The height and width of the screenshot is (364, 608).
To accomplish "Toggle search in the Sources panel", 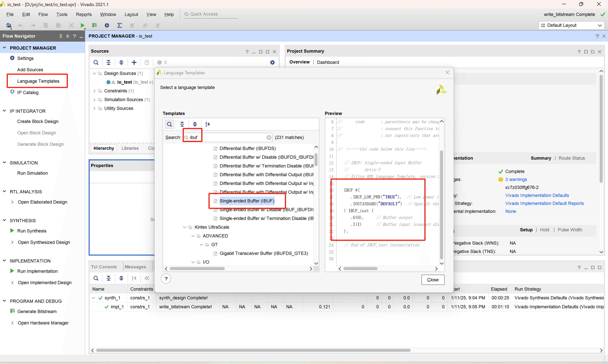I will tap(96, 62).
